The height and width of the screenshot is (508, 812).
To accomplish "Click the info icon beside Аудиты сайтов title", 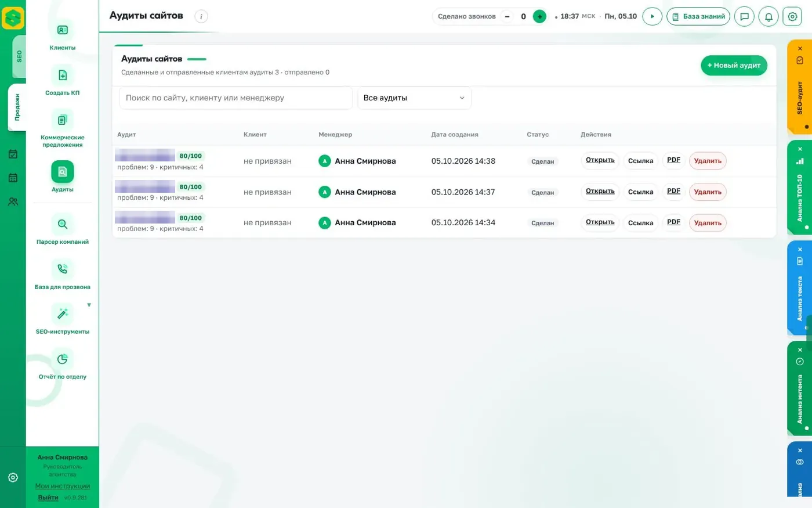I will 201,16.
